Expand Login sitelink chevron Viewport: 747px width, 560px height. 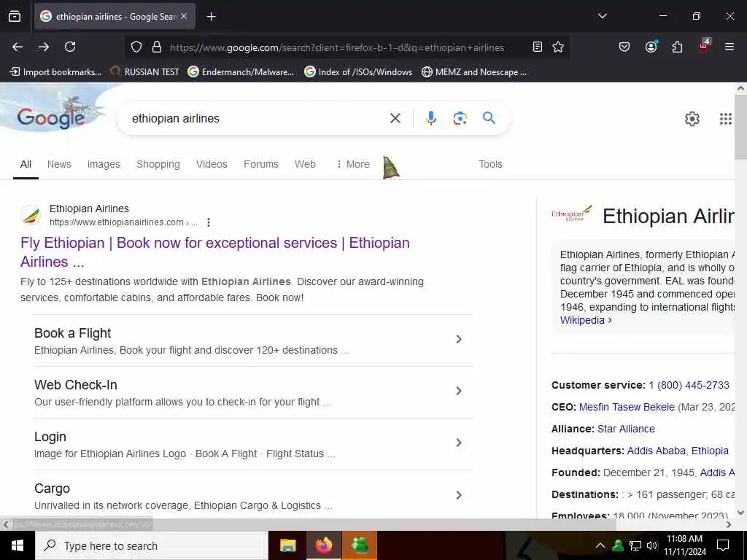[x=458, y=443]
